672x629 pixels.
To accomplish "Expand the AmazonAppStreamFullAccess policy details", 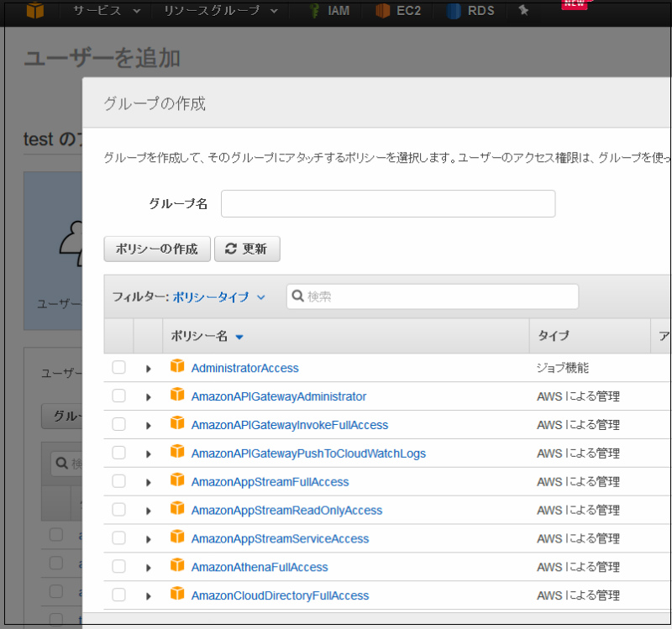I will click(x=149, y=482).
